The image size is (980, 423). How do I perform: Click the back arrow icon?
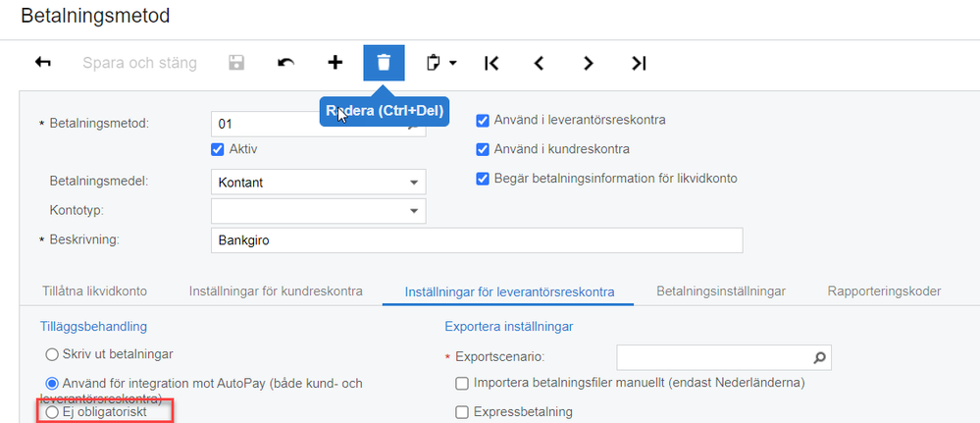coord(42,63)
